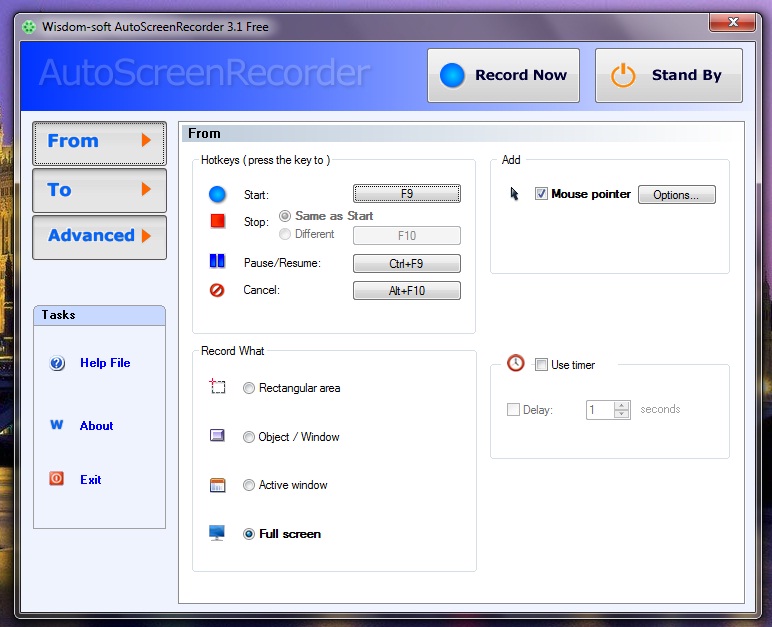The width and height of the screenshot is (772, 627).
Task: Open mouse pointer Options...
Action: pos(676,195)
